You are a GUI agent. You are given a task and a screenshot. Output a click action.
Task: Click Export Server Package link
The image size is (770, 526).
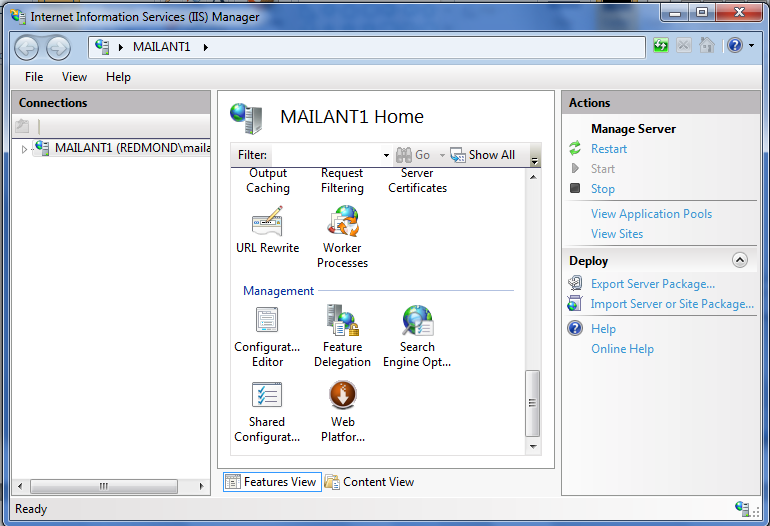tap(653, 284)
